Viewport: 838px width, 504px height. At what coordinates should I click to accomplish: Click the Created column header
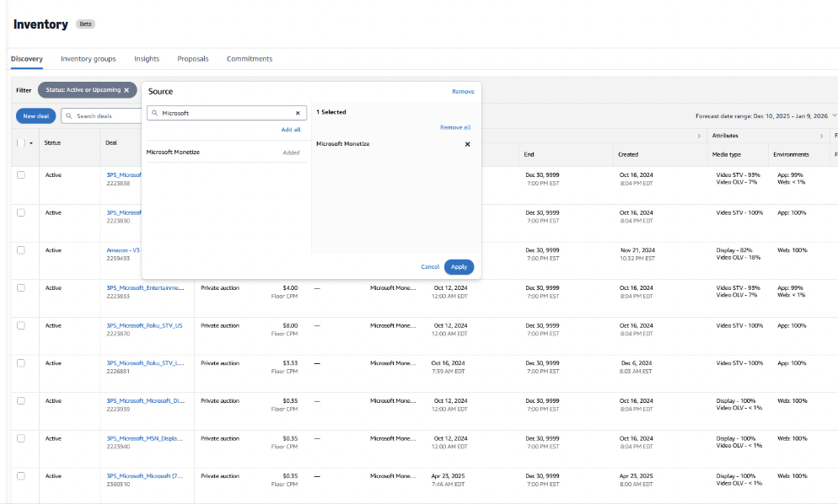click(628, 154)
